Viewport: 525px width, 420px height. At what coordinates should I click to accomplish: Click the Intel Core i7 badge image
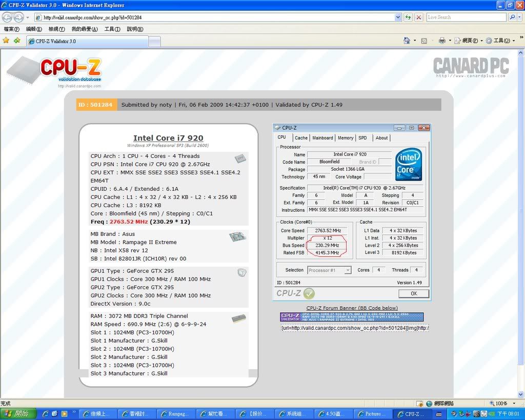[408, 165]
